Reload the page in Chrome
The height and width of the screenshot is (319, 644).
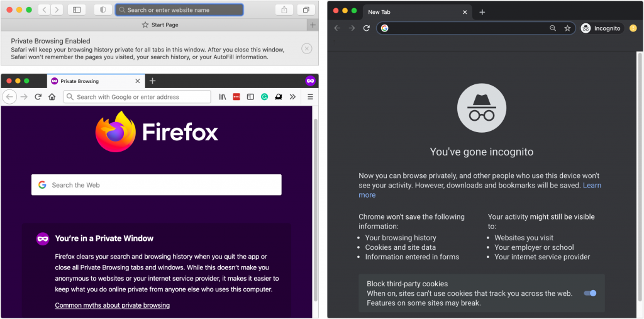367,28
